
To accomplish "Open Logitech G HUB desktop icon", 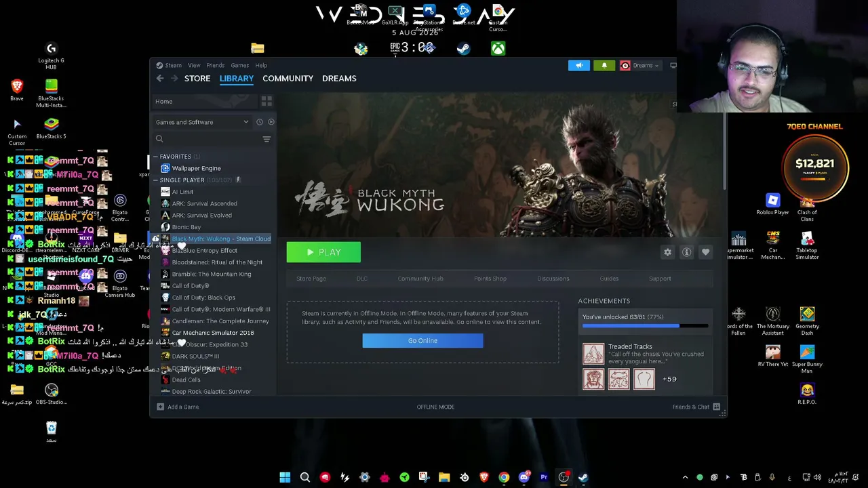I will [x=51, y=56].
